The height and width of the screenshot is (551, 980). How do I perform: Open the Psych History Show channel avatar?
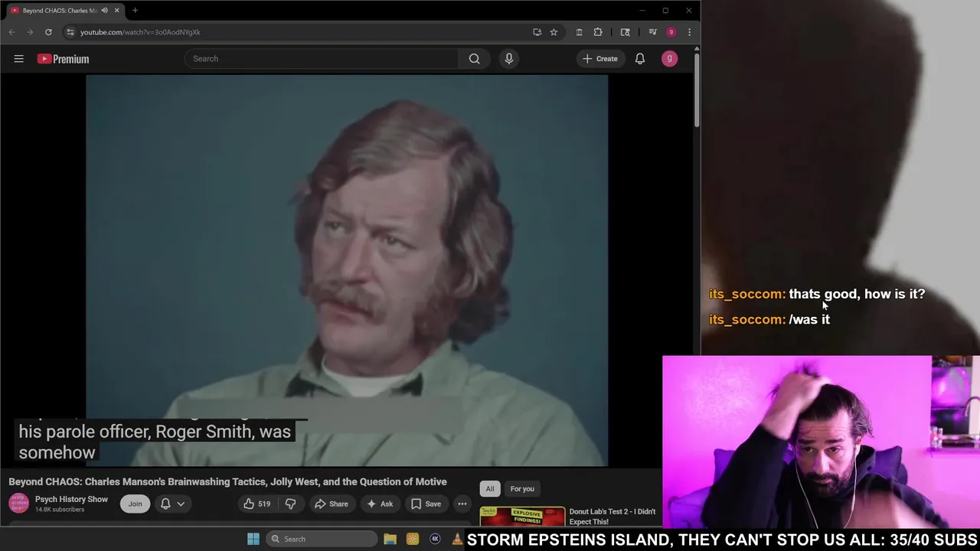19,504
